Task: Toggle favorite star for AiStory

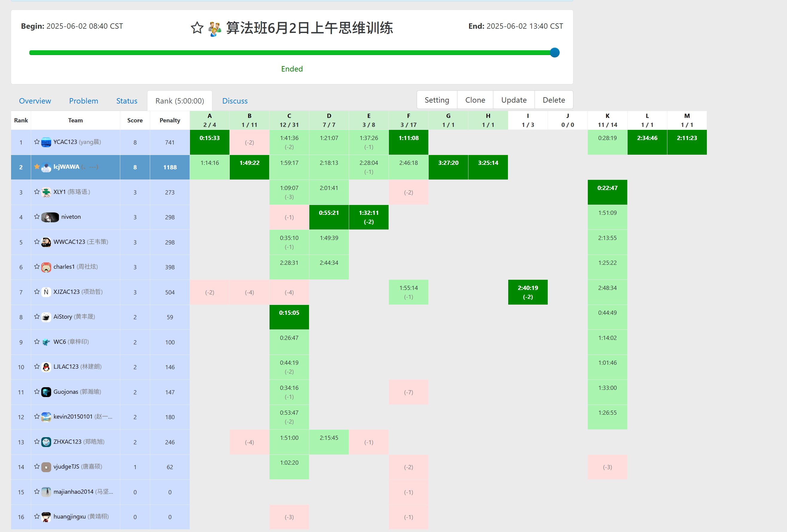Action: coord(36,317)
